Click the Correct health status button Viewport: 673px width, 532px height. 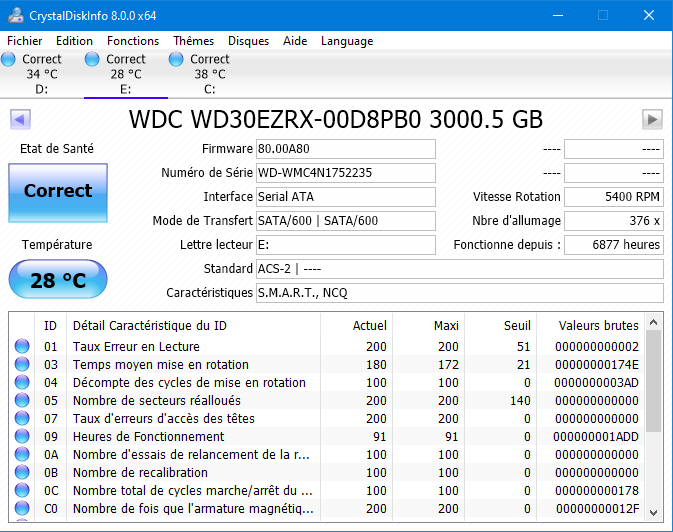point(58,192)
